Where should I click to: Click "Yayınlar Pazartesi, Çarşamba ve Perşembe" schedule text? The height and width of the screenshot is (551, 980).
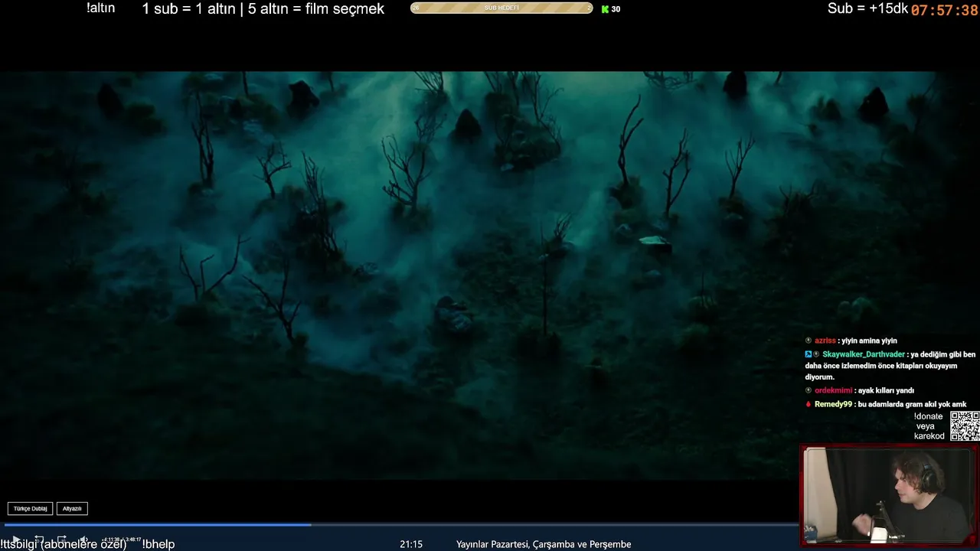(544, 544)
